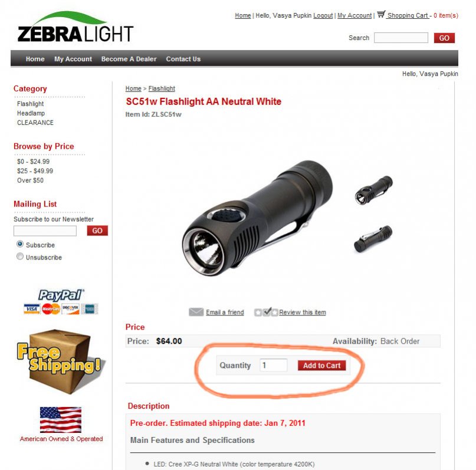Focus the Quantity input field
476x470 pixels.
point(273,365)
